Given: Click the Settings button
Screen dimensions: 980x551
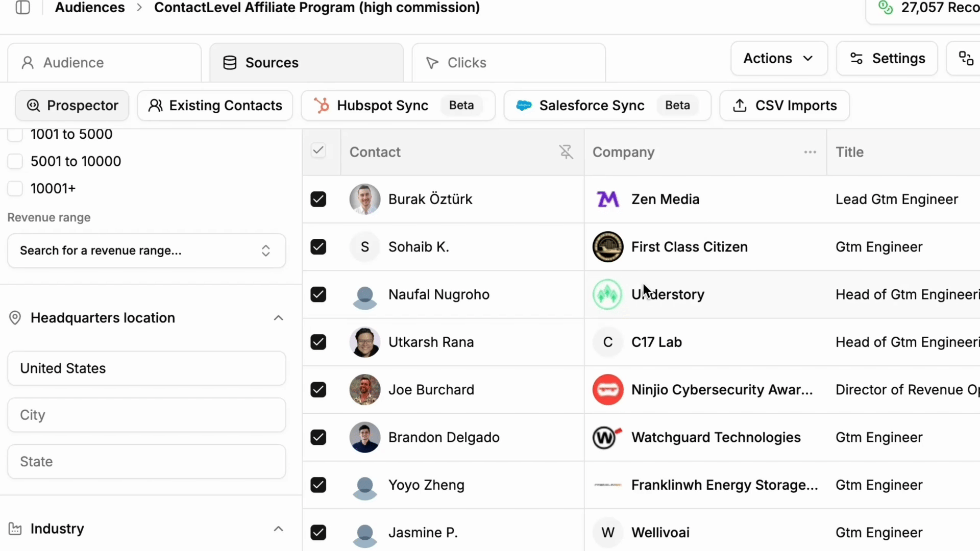Looking at the screenshot, I should coord(887,59).
